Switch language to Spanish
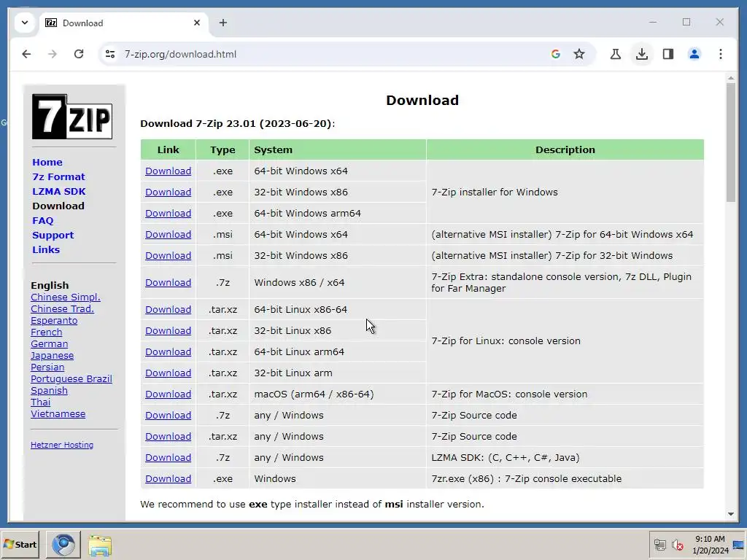747x560 pixels. tap(49, 391)
